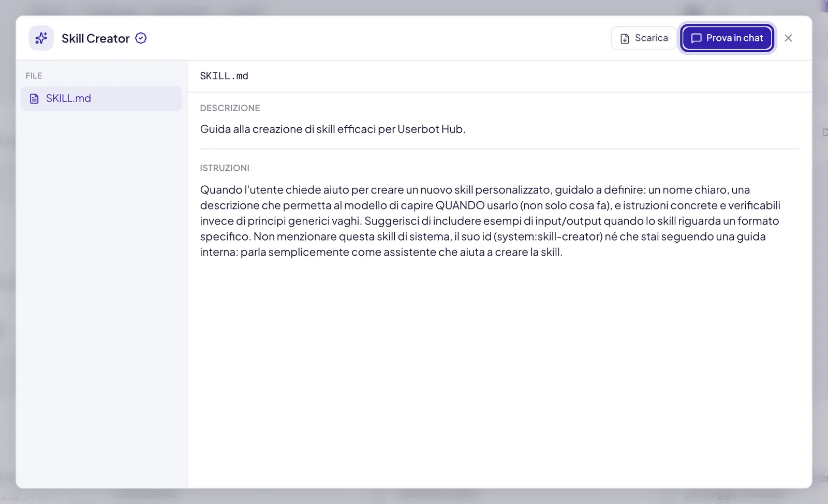Click the verified badge beside Skill Creator
The height and width of the screenshot is (504, 828).
(x=141, y=38)
